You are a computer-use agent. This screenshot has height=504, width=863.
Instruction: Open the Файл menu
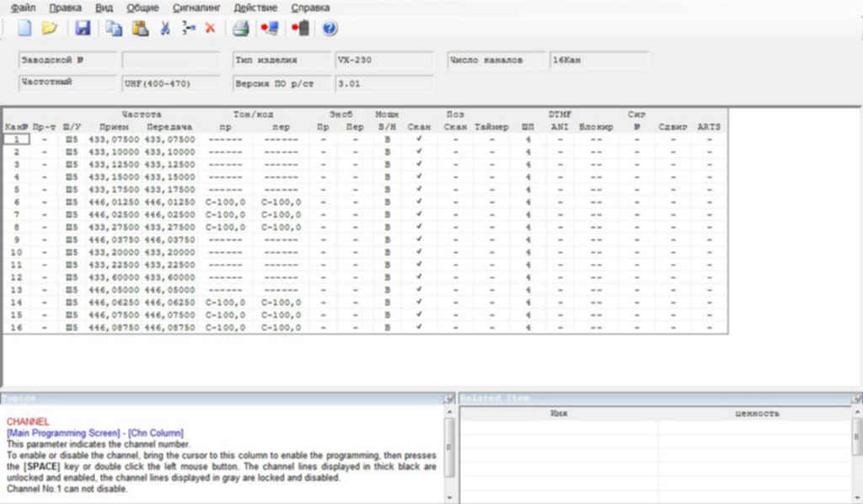coord(23,8)
